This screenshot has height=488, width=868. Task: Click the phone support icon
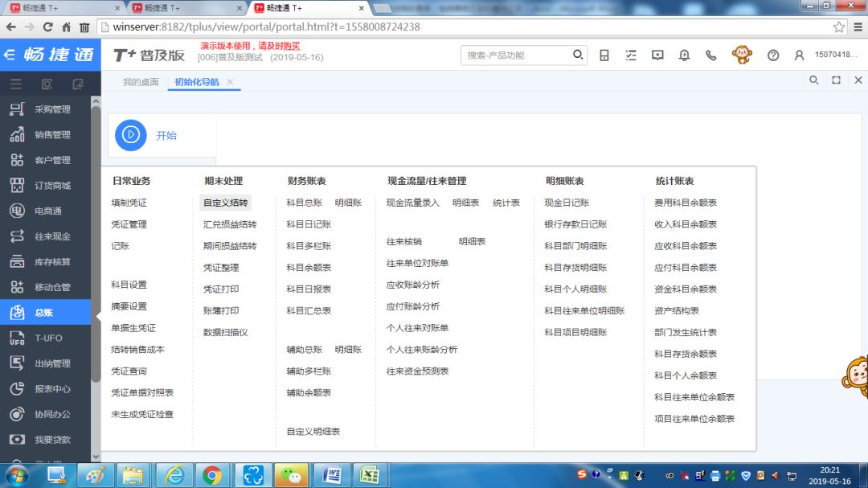710,55
